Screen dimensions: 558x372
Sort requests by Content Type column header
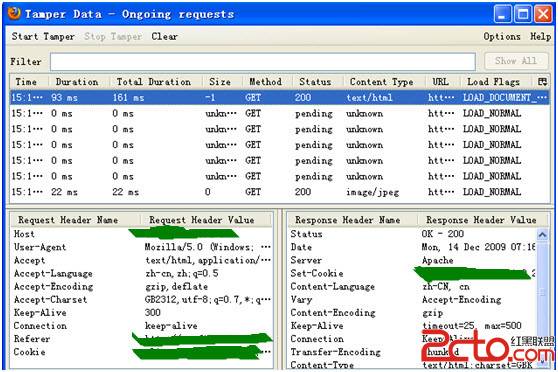[381, 82]
